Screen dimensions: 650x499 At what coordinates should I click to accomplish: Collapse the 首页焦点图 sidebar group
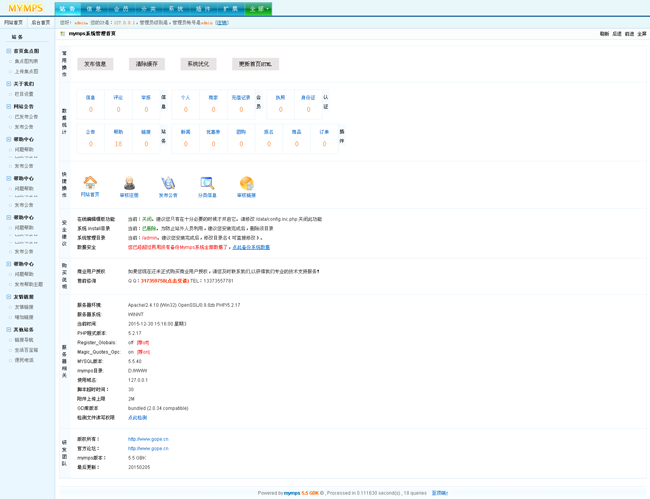point(9,51)
